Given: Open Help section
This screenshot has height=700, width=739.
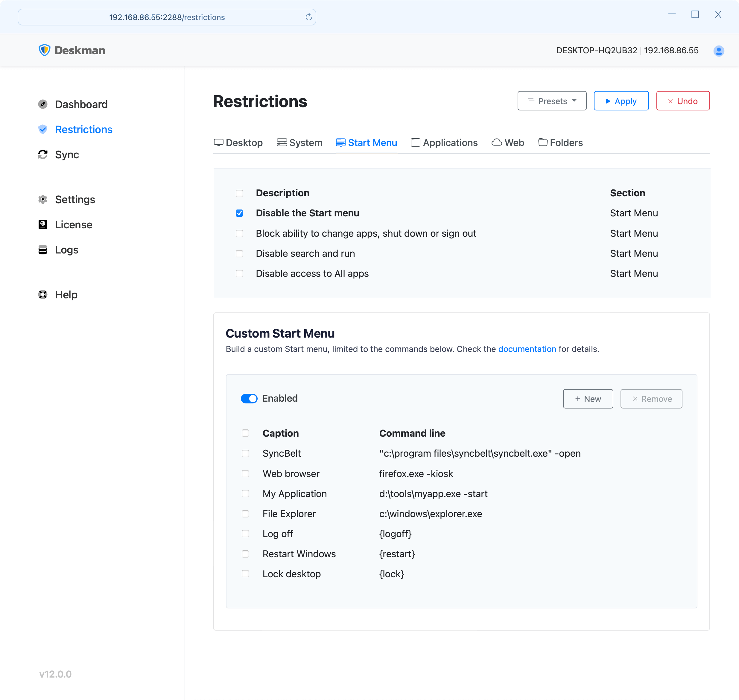Looking at the screenshot, I should click(66, 295).
